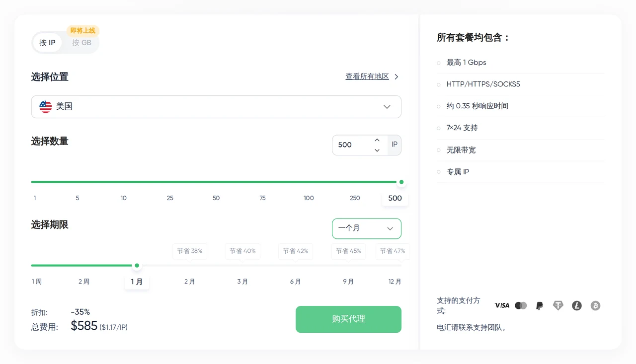Select 10 on the quantity scale
636x364 pixels.
click(x=124, y=198)
